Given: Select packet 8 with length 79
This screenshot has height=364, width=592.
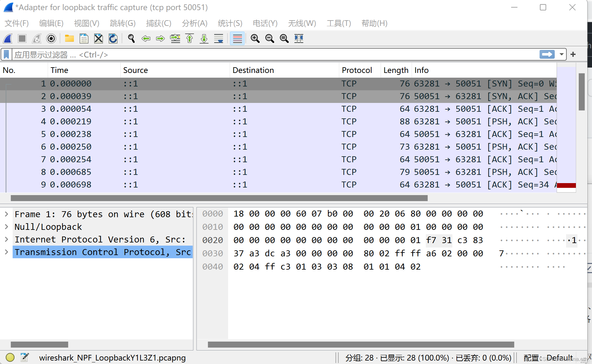Looking at the screenshot, I should 278,172.
